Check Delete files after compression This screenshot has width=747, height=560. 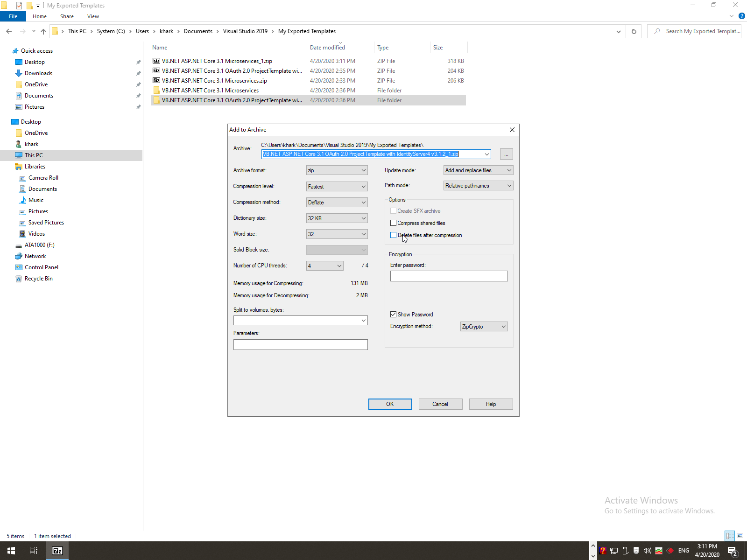(393, 235)
